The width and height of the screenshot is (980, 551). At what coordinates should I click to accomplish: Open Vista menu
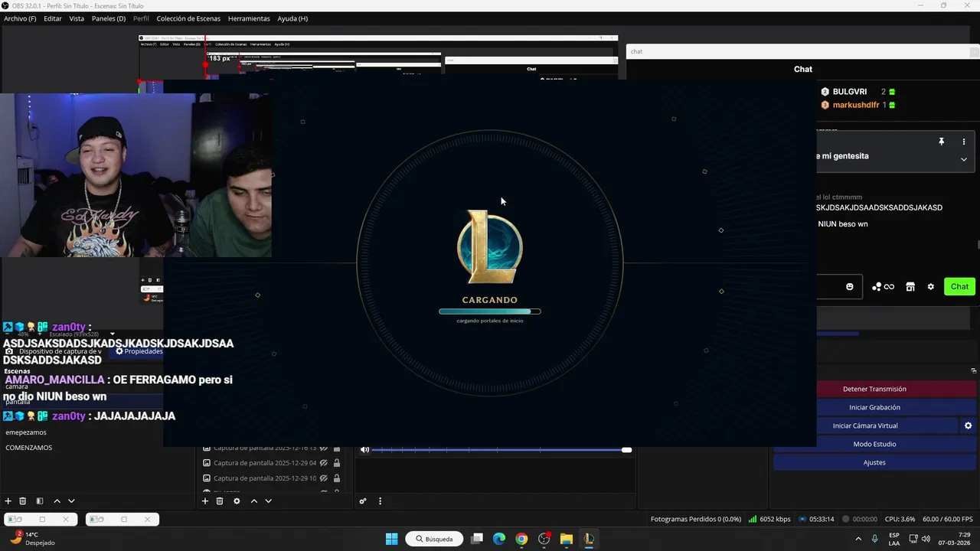click(77, 18)
